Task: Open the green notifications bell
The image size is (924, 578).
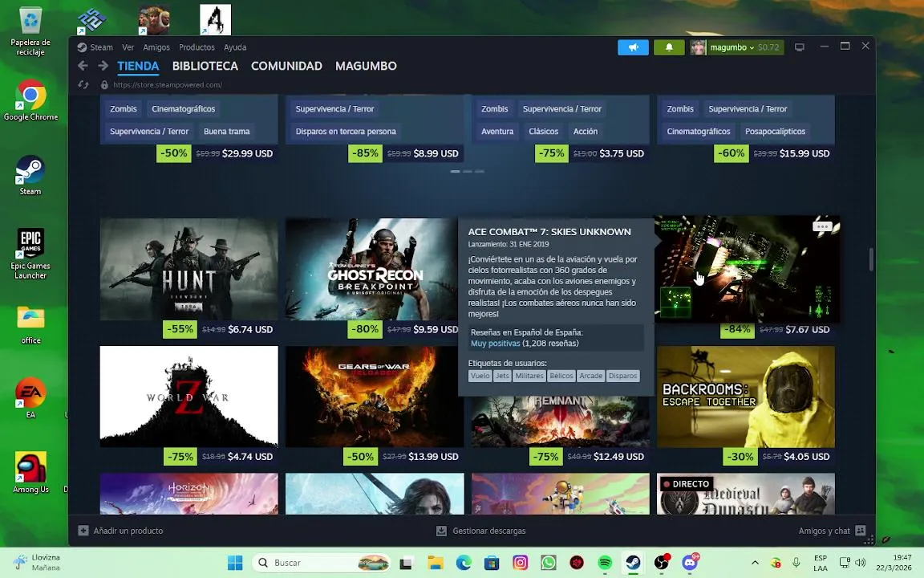Action: pyautogui.click(x=669, y=47)
